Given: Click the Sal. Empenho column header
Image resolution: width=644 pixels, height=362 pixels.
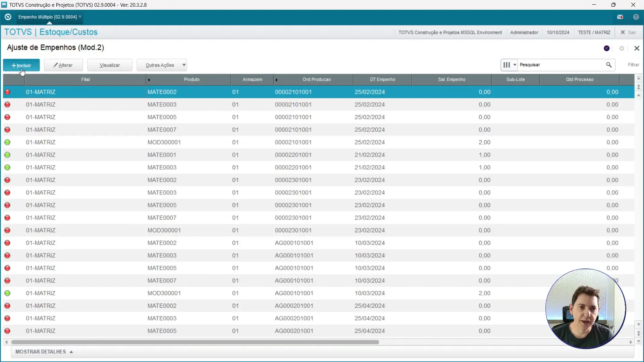Looking at the screenshot, I should tap(451, 79).
